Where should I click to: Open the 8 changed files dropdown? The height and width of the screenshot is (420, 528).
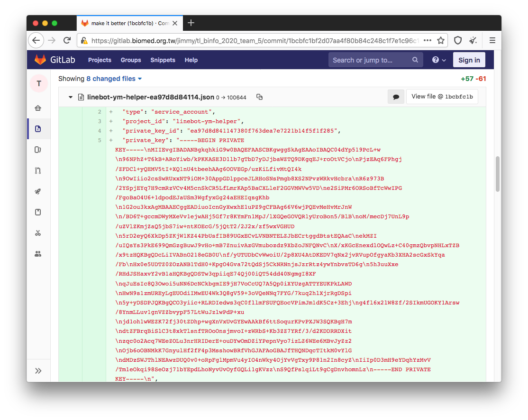pos(114,79)
